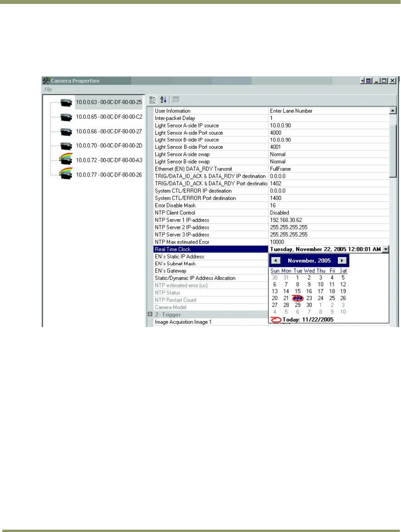Image resolution: width=401 pixels, height=532 pixels.
Task: Select tree item 10.0.0.72 - 00-0C-DF-80-00-A3
Action: (x=109, y=160)
